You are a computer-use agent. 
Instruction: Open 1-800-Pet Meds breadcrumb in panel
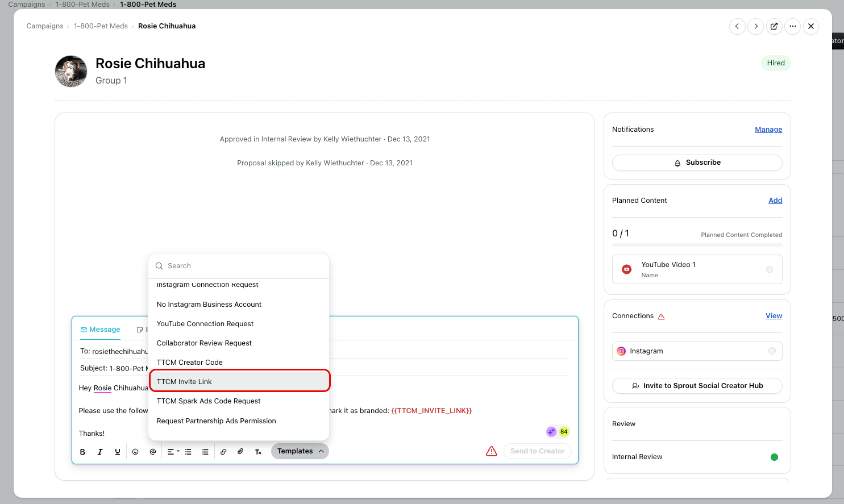click(101, 26)
